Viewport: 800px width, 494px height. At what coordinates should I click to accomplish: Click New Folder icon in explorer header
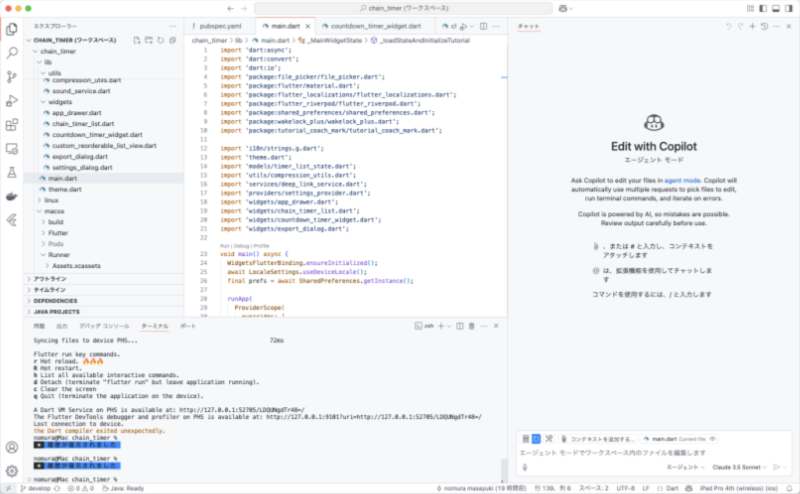click(x=148, y=40)
